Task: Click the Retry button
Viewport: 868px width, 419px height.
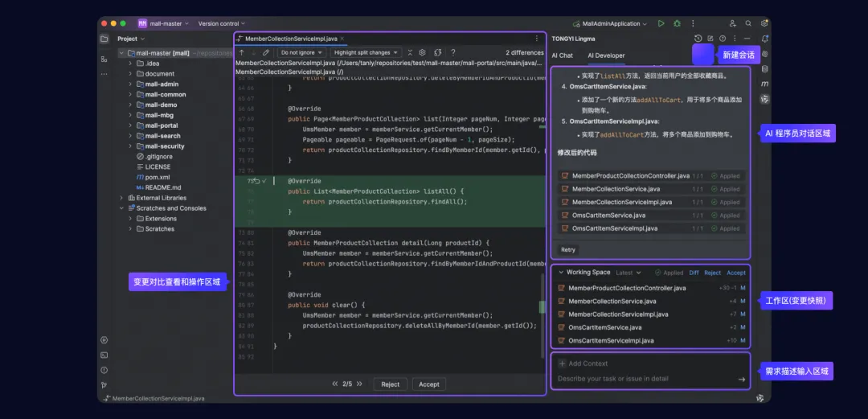Action: (568, 250)
